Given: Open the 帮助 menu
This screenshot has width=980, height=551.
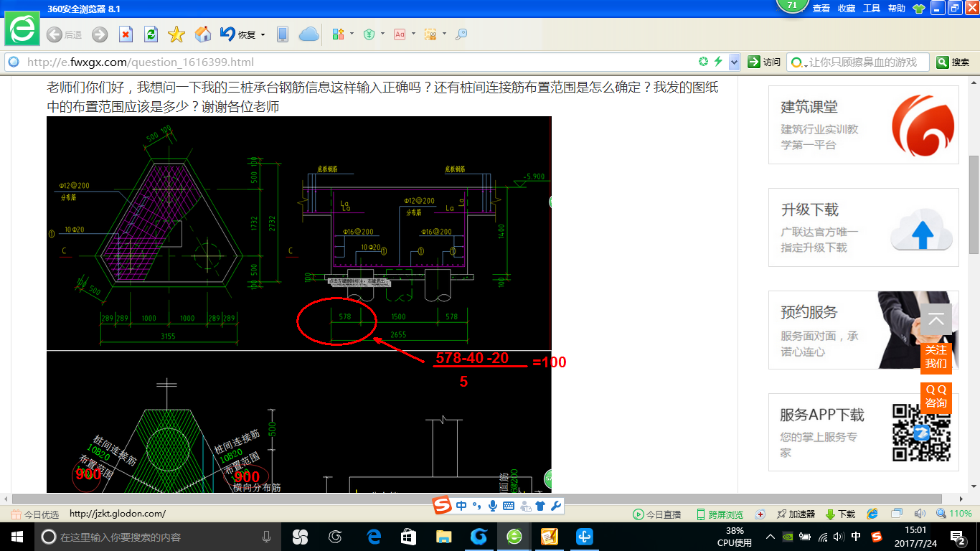Looking at the screenshot, I should [897, 9].
